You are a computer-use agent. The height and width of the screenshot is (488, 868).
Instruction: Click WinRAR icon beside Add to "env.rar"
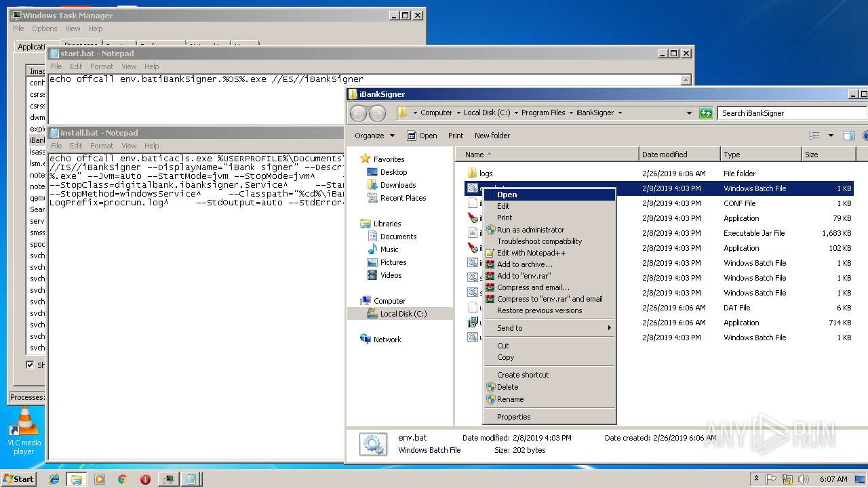(x=491, y=276)
